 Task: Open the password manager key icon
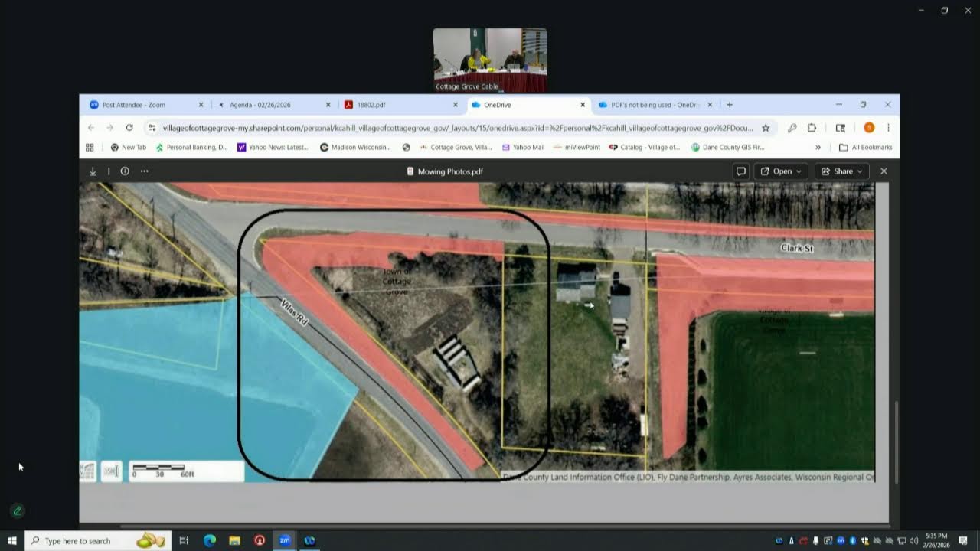point(792,128)
